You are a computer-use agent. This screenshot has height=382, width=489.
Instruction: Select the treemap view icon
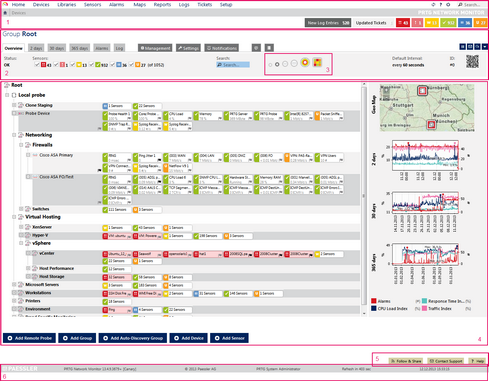[317, 62]
